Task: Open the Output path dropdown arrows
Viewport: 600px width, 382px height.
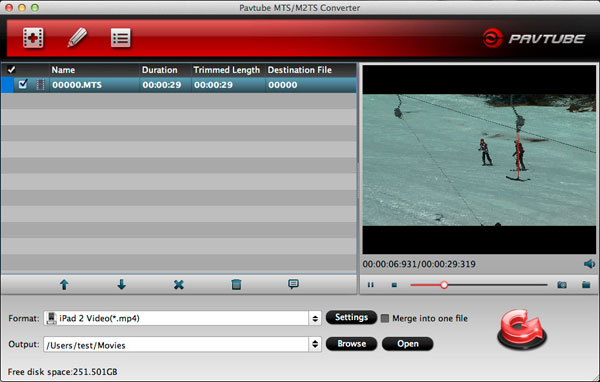Action: point(315,344)
